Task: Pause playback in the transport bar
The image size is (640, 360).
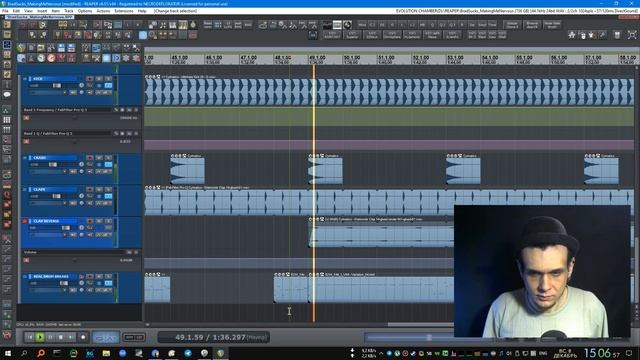Action: (x=51, y=337)
